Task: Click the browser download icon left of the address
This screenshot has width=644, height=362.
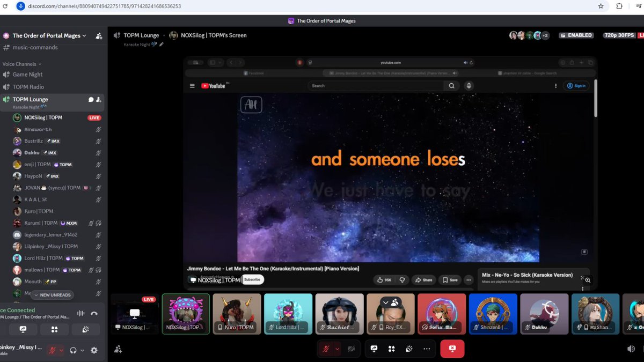Action: tap(20, 6)
